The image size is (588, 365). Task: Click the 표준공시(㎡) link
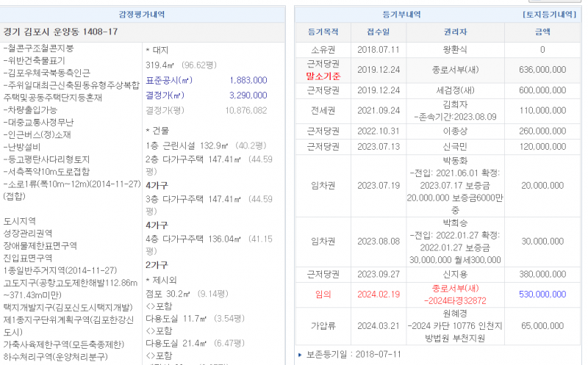tap(169, 80)
